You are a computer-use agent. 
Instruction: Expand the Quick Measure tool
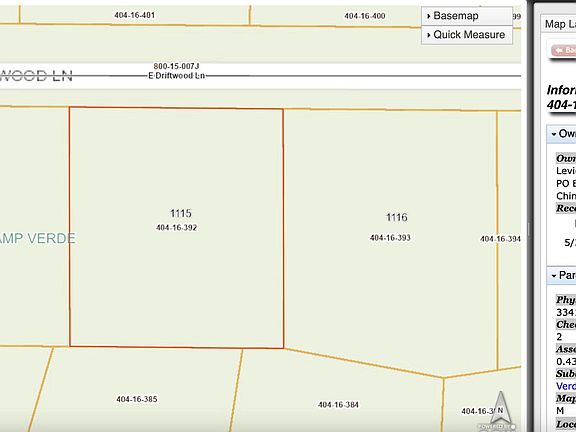click(467, 35)
